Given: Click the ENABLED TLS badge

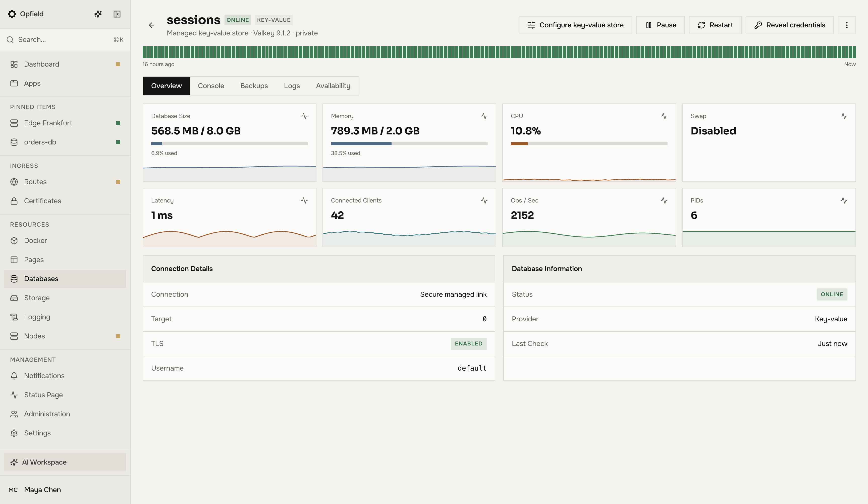Looking at the screenshot, I should (468, 343).
